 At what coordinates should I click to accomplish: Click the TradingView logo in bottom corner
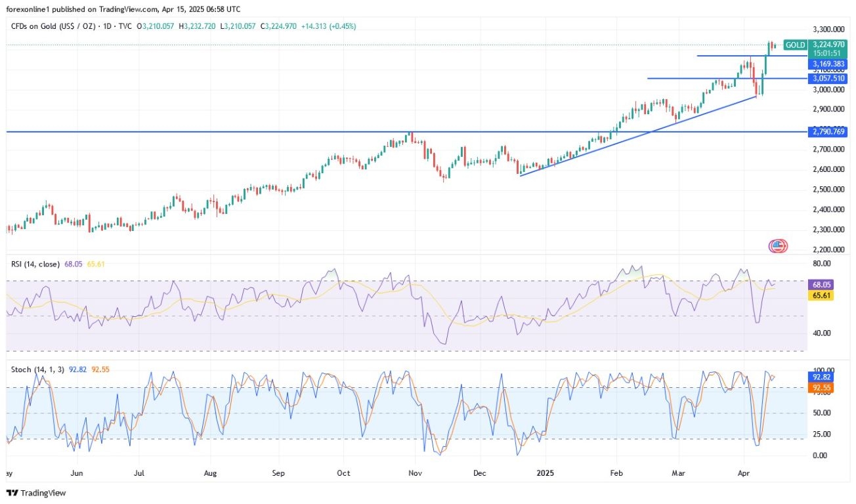pos(37,493)
